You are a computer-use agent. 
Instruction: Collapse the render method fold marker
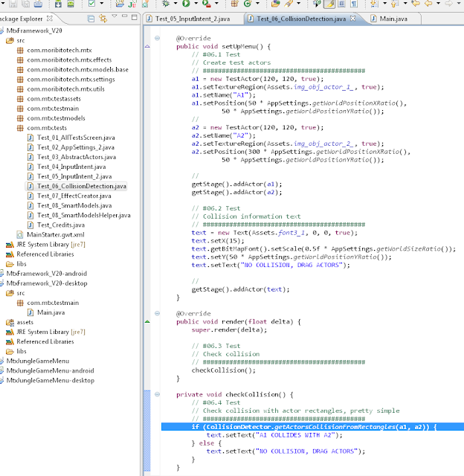157,313
